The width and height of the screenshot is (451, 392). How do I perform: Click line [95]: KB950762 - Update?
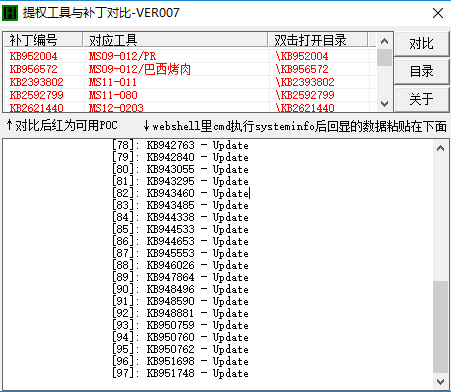pos(180,349)
